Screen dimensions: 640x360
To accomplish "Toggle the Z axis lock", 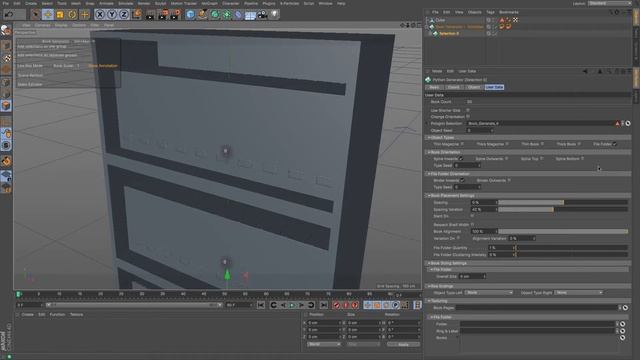I will [x=124, y=15].
